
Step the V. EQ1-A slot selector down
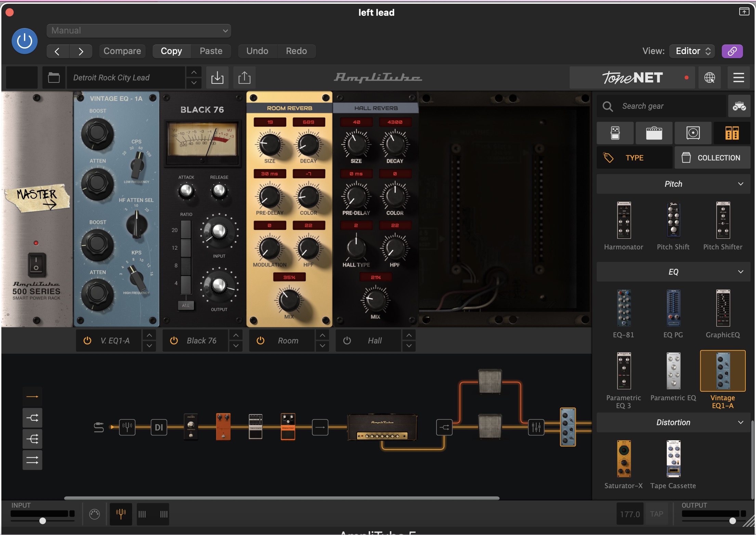(x=149, y=346)
